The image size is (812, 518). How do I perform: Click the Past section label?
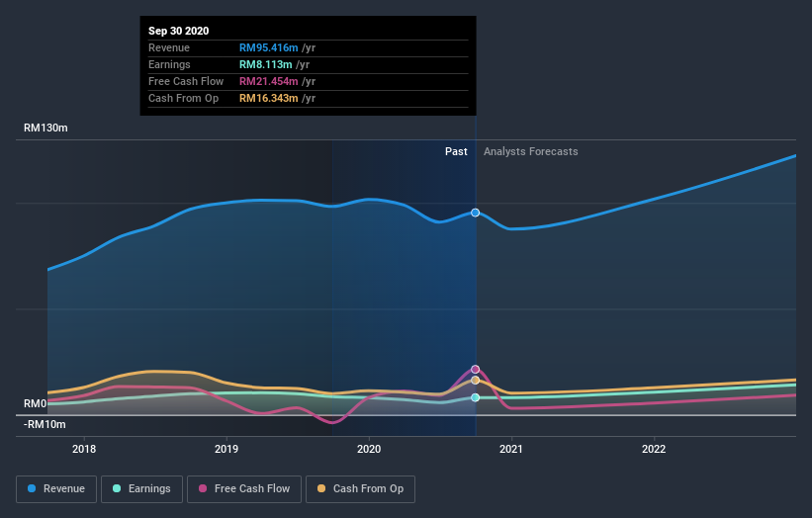456,151
